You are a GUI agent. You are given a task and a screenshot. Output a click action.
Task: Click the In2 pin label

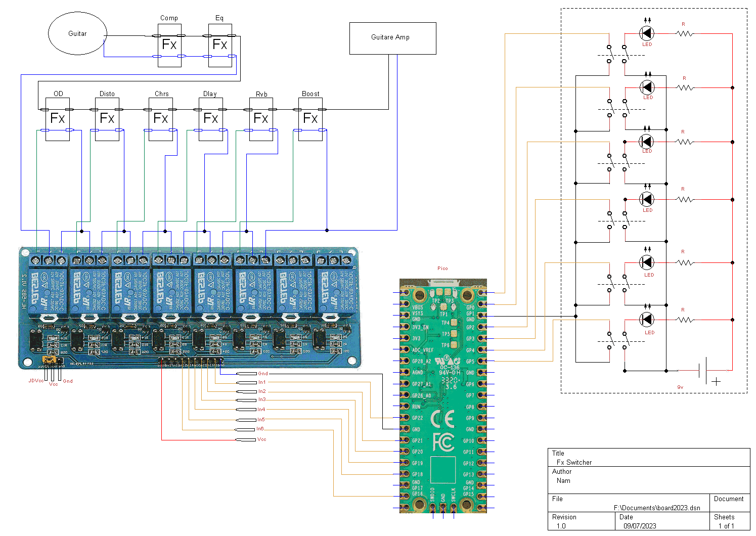pos(262,391)
